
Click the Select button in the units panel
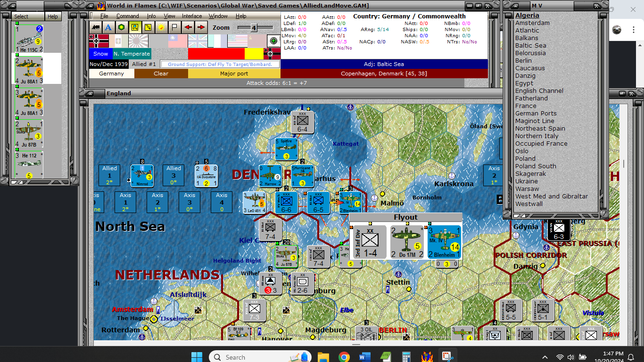28,16
